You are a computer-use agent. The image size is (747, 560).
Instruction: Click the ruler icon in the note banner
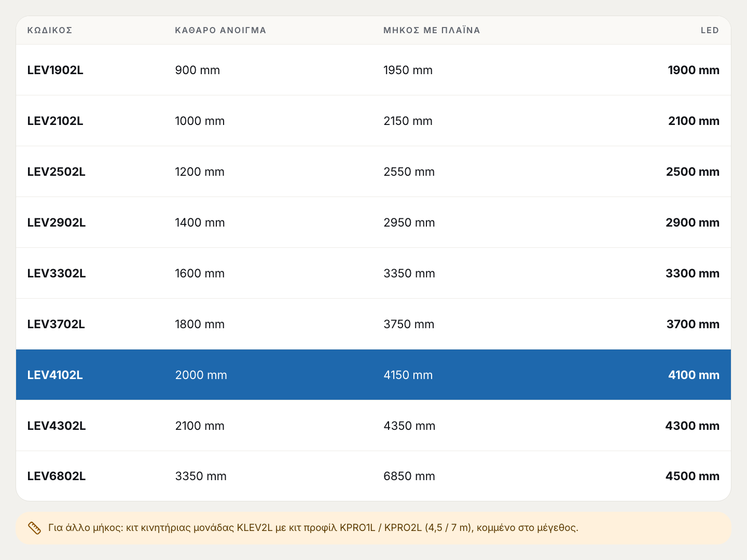pyautogui.click(x=34, y=528)
